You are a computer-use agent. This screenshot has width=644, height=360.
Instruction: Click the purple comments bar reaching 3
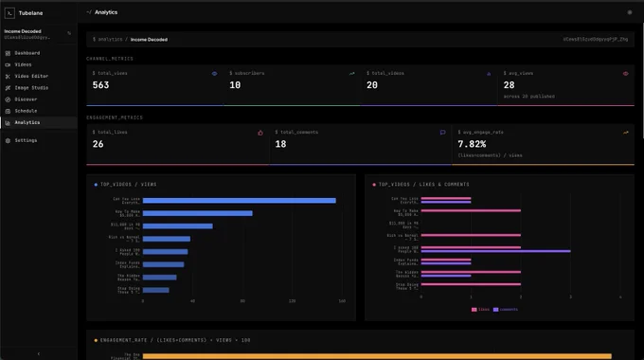(x=495, y=251)
